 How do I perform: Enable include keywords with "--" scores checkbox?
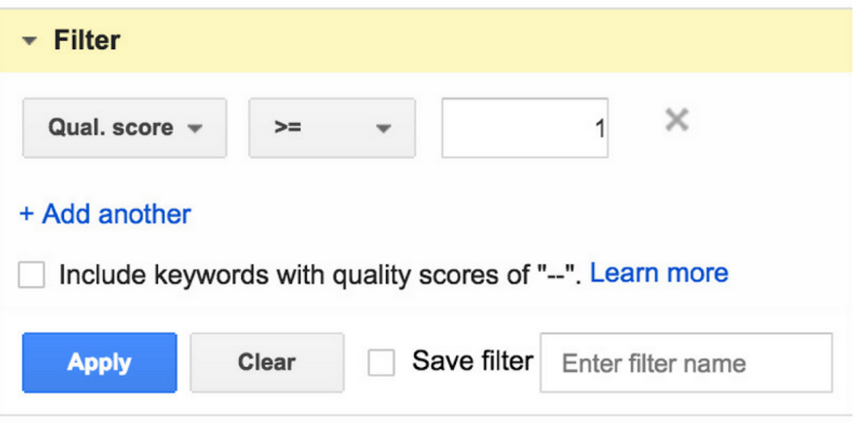pyautogui.click(x=32, y=276)
